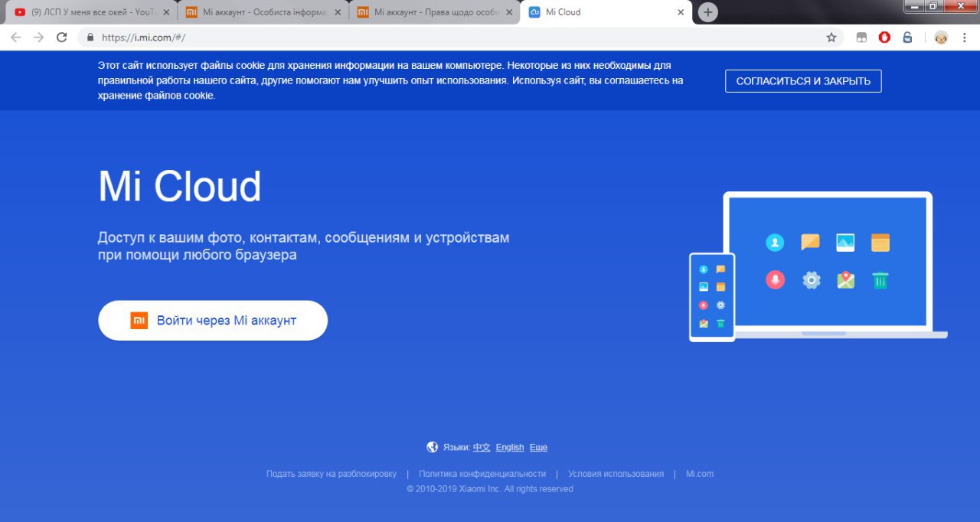Click the gray extension icon beside the star
The height and width of the screenshot is (522, 980).
tap(861, 37)
